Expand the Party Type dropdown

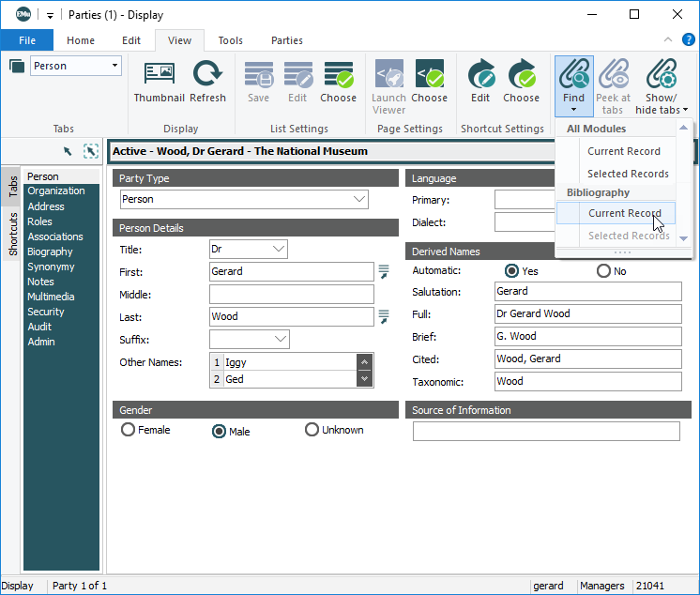358,199
